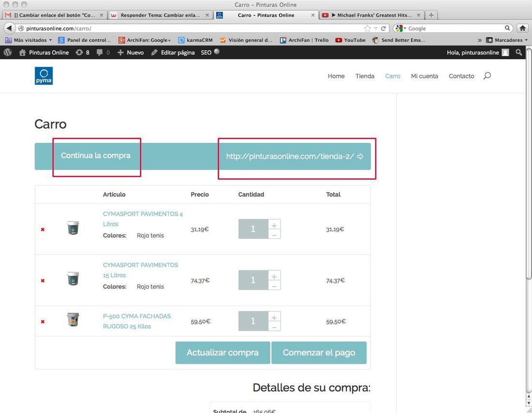This screenshot has height=413, width=532.
Task: Switch to Michael Franks' Greatest Hits tab
Action: pos(371,15)
